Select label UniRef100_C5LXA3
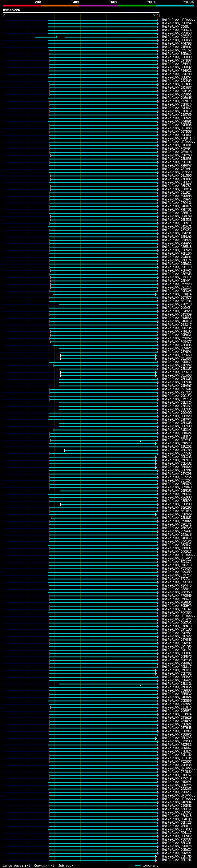 tap(177, 457)
